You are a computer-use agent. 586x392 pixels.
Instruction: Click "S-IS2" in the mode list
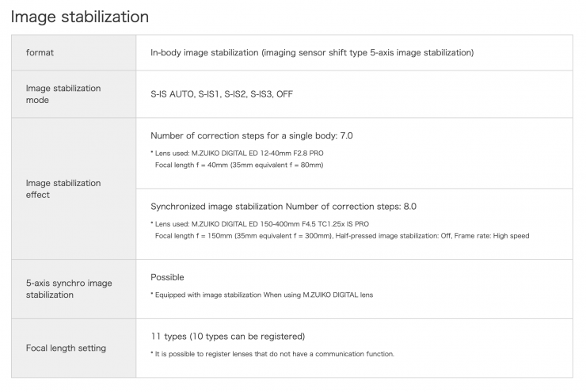(236, 94)
